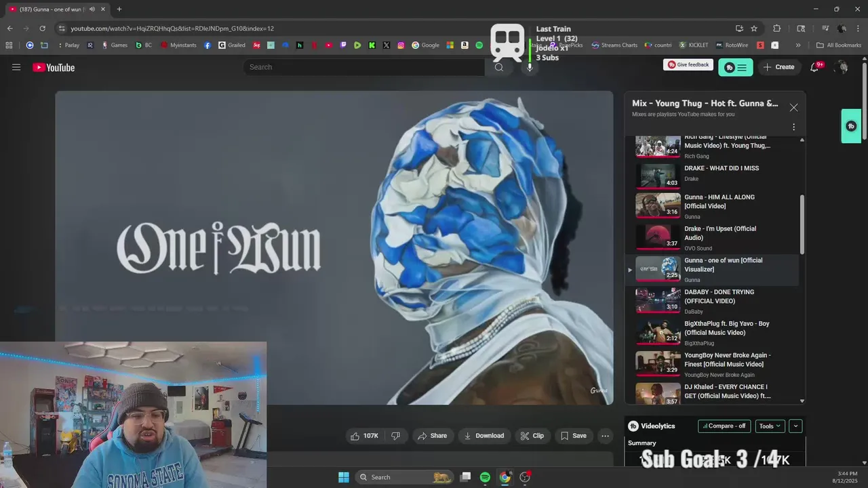The width and height of the screenshot is (868, 488).
Task: Click the Give feedback button
Action: click(688, 65)
